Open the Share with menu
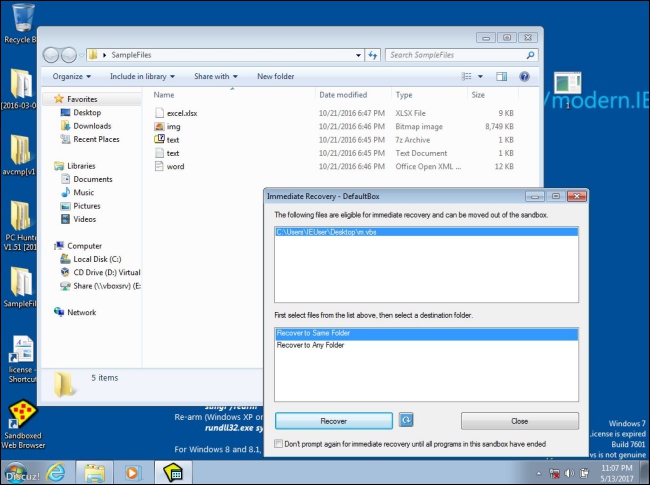The image size is (650, 485). [x=216, y=76]
